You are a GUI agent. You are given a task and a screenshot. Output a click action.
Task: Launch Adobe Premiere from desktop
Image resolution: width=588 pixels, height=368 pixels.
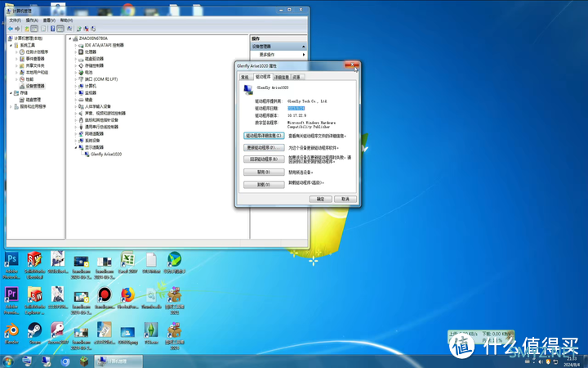(x=11, y=295)
